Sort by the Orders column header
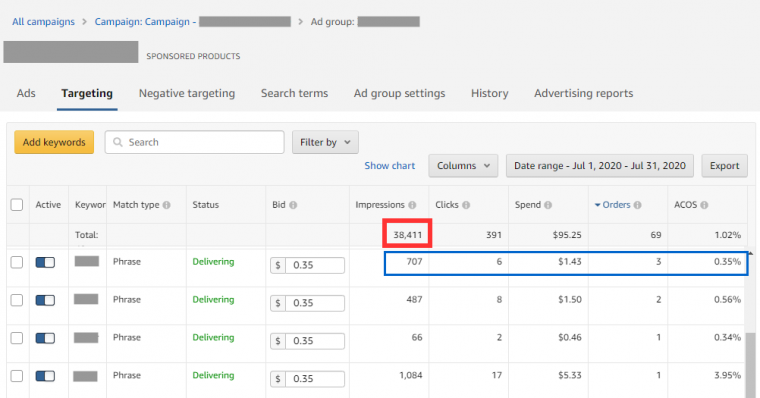This screenshot has width=760, height=398. pos(617,205)
